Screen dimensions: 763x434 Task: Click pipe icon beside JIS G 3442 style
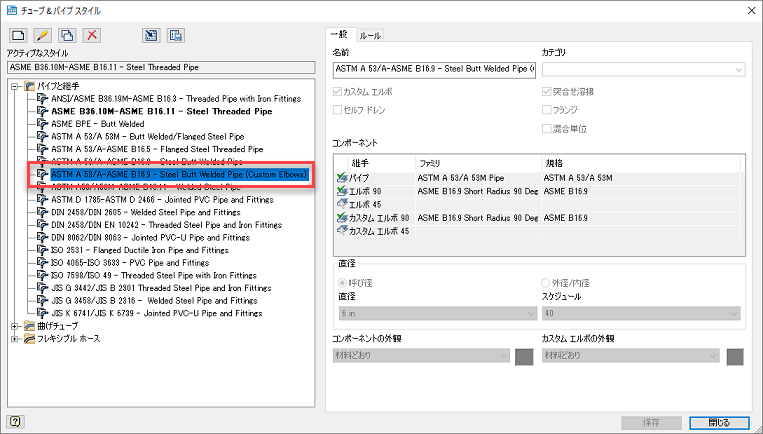click(43, 288)
